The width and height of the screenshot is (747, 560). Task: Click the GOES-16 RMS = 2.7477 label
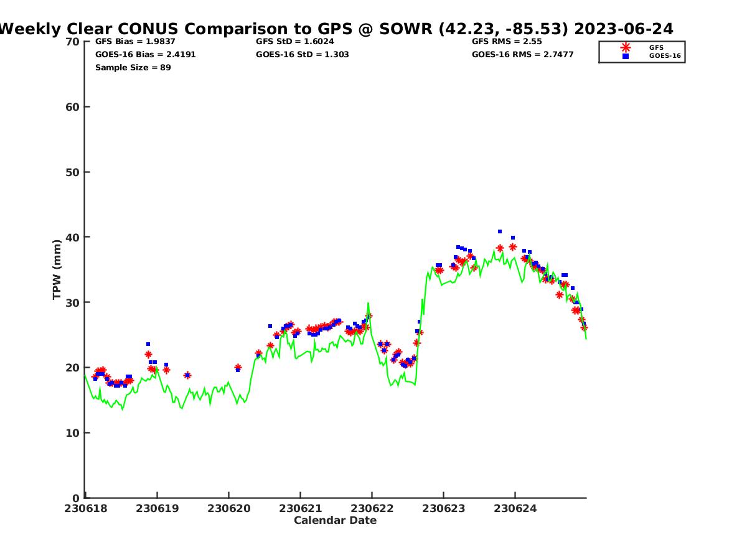(x=522, y=55)
